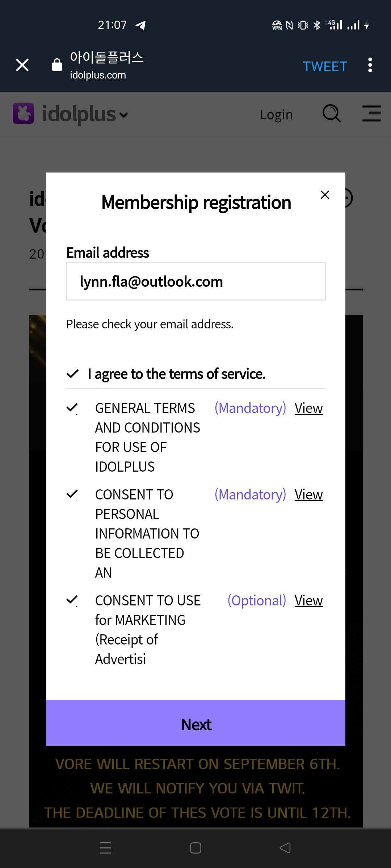Tap the Android home navigation button
This screenshot has height=868, width=391.
point(195,848)
